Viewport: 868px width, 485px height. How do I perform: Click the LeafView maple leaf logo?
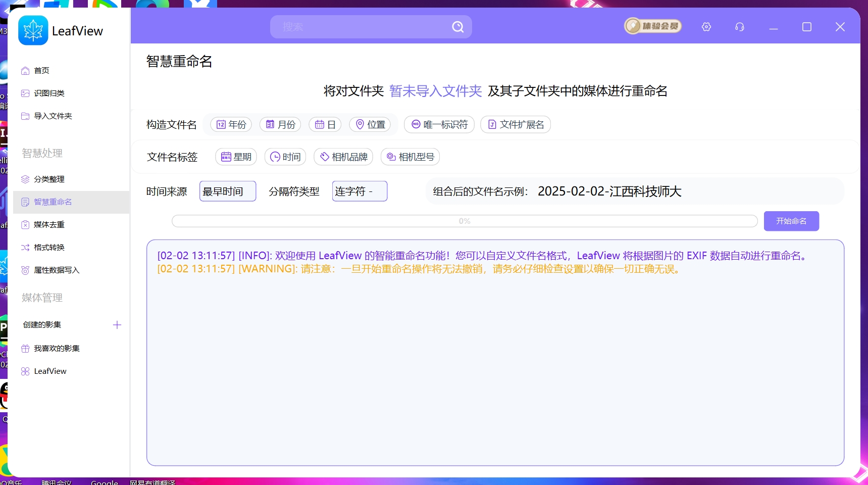(x=33, y=30)
